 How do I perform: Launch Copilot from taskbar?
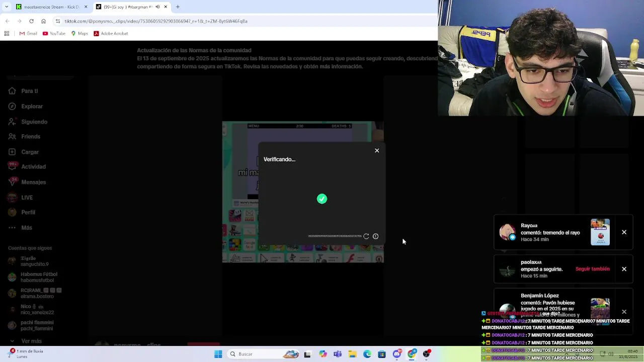[x=323, y=354]
